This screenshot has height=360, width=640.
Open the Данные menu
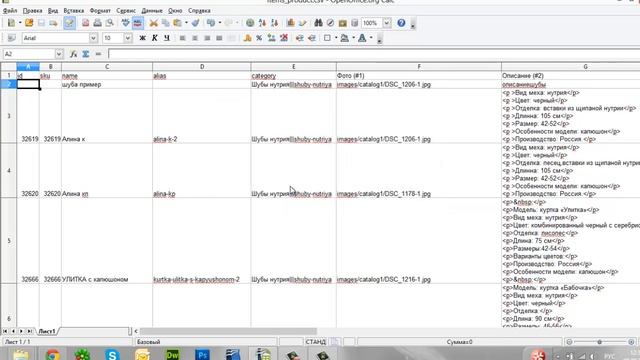coord(152,11)
